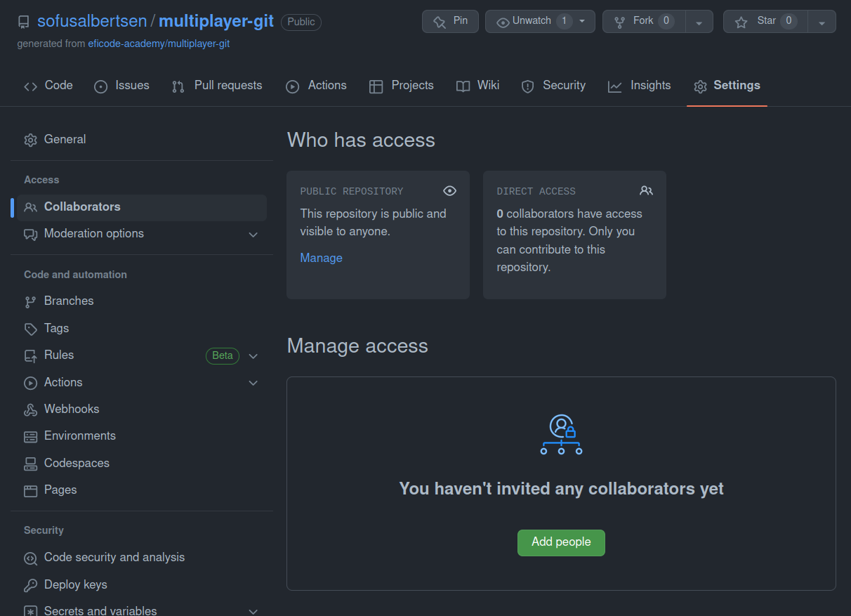Click the people icon next to Collaborators
Image resolution: width=851 pixels, height=616 pixels.
(x=30, y=207)
